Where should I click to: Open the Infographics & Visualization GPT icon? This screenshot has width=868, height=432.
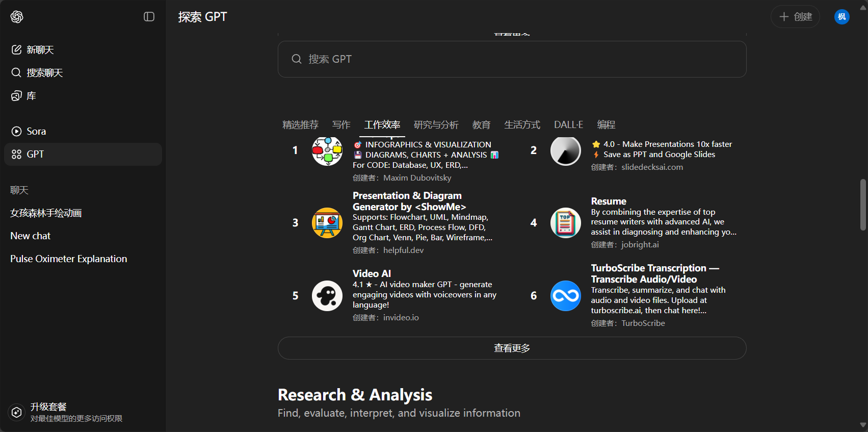coord(327,150)
